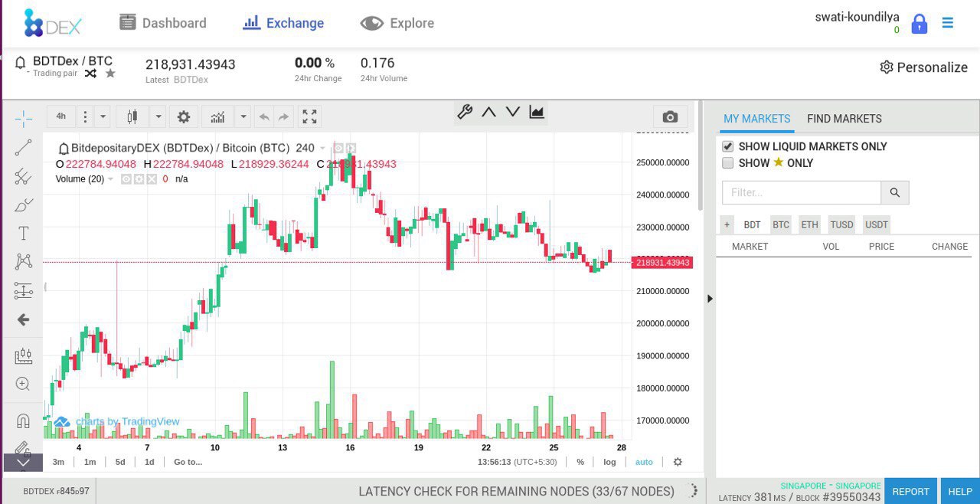Click the candlestick chart style button
Image resolution: width=980 pixels, height=504 pixels.
point(132,116)
